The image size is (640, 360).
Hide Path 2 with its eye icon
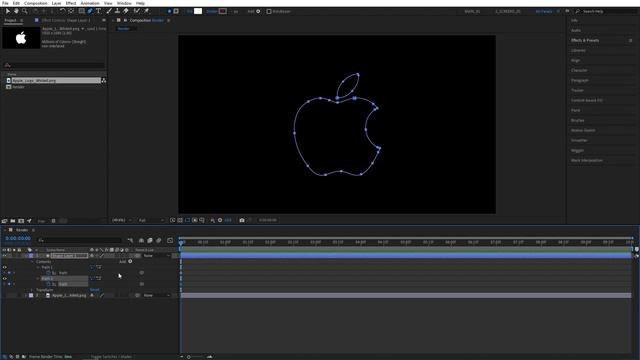[4, 278]
